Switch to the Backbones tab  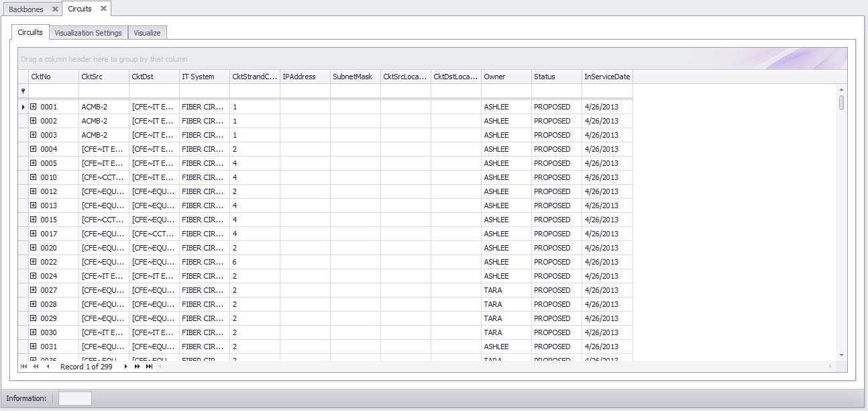(26, 9)
